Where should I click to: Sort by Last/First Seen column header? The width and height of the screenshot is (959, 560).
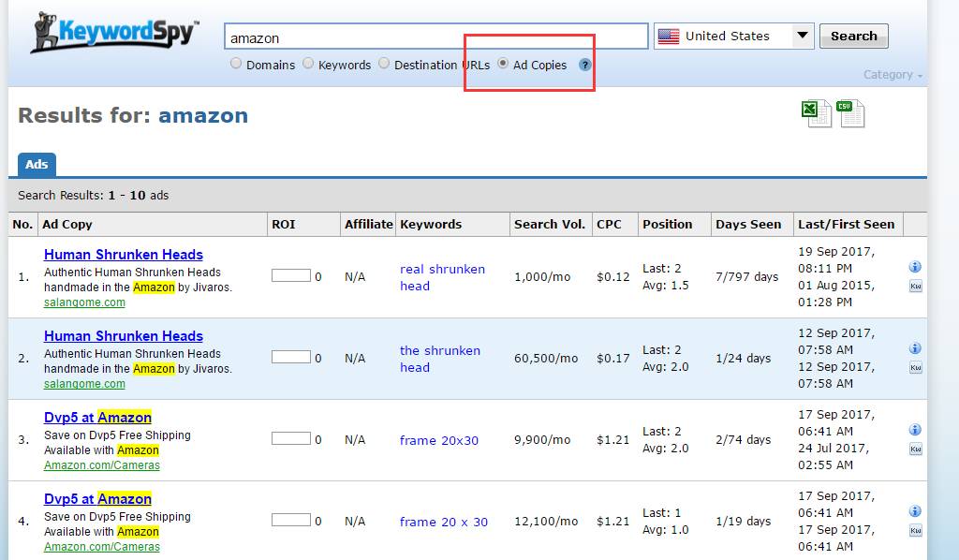(x=847, y=225)
